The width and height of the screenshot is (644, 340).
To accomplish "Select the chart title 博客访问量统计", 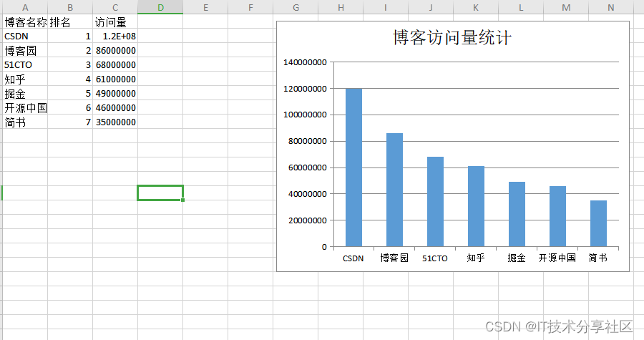I will coord(452,38).
